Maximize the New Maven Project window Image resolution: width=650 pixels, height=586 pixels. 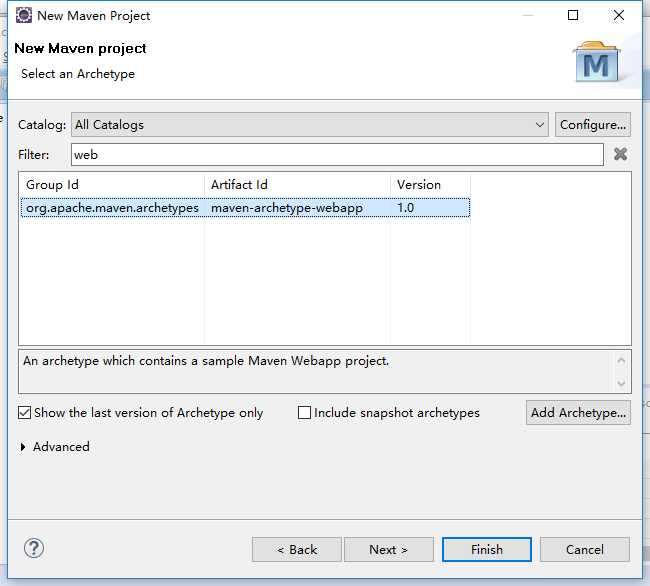(x=573, y=15)
